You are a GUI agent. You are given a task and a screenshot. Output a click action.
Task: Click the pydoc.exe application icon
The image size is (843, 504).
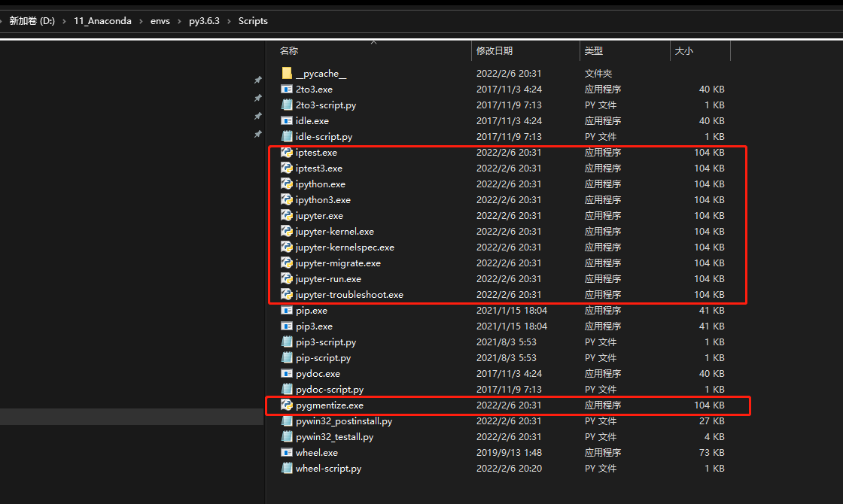point(287,373)
